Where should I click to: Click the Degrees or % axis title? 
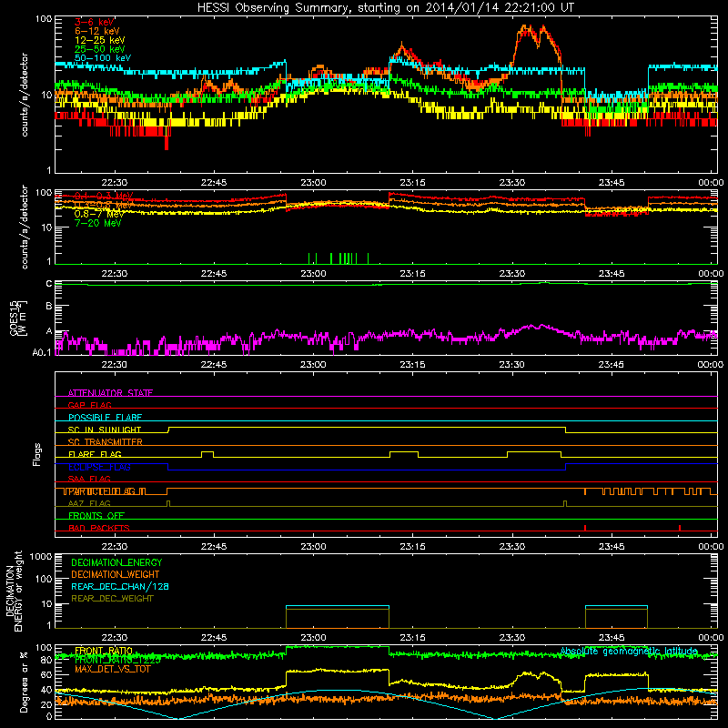[24, 682]
